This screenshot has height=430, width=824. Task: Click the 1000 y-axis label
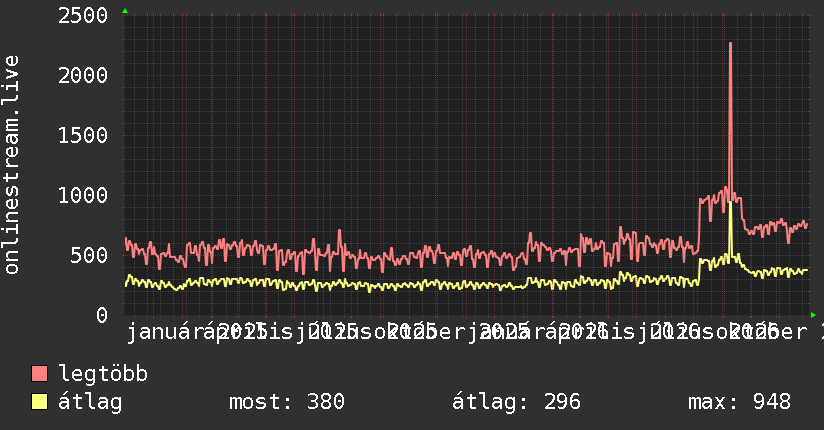(x=83, y=195)
